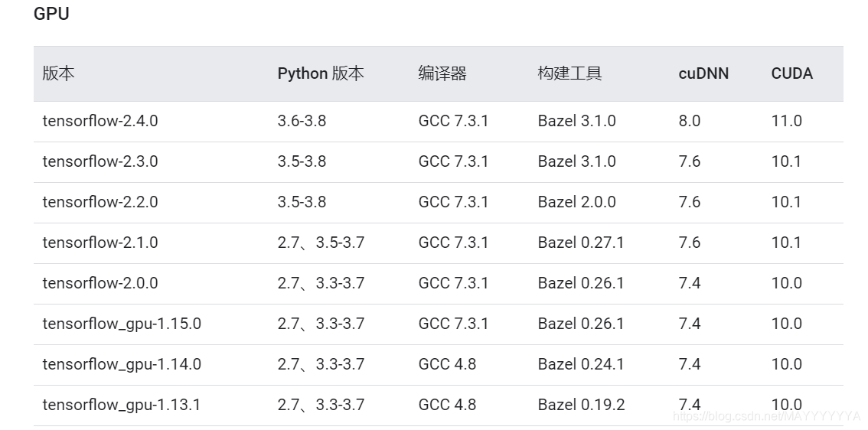Image resolution: width=868 pixels, height=430 pixels.
Task: Click the 构建工具 column header
Action: point(569,73)
